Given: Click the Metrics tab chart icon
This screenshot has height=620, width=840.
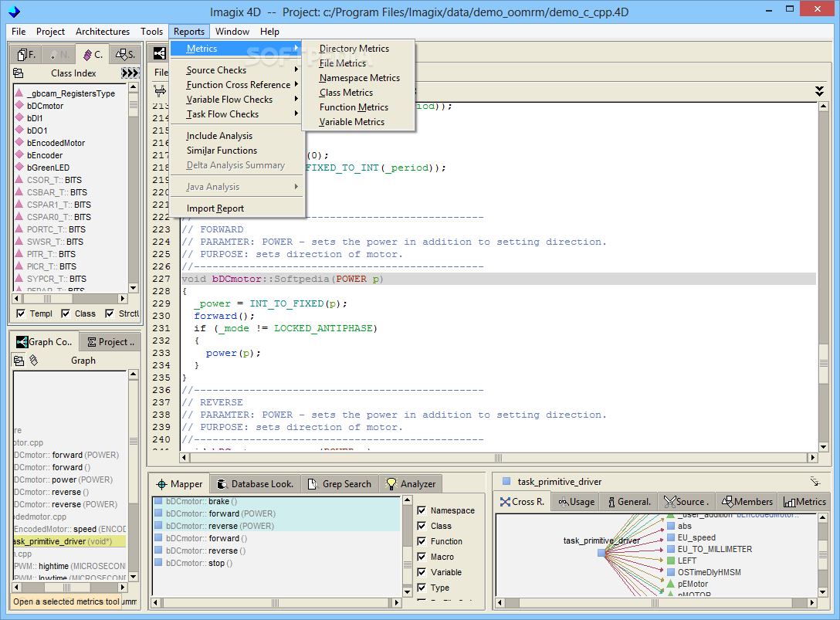Looking at the screenshot, I should click(x=789, y=502).
